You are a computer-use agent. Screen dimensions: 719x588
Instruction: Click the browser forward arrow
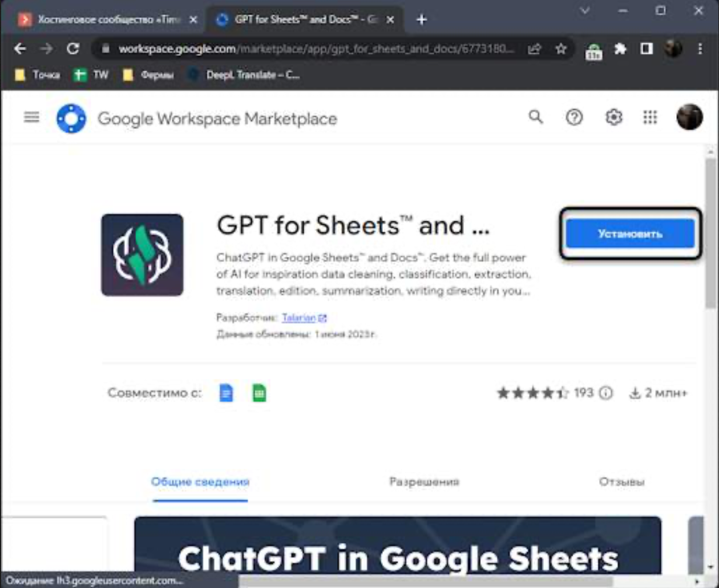pyautogui.click(x=46, y=49)
